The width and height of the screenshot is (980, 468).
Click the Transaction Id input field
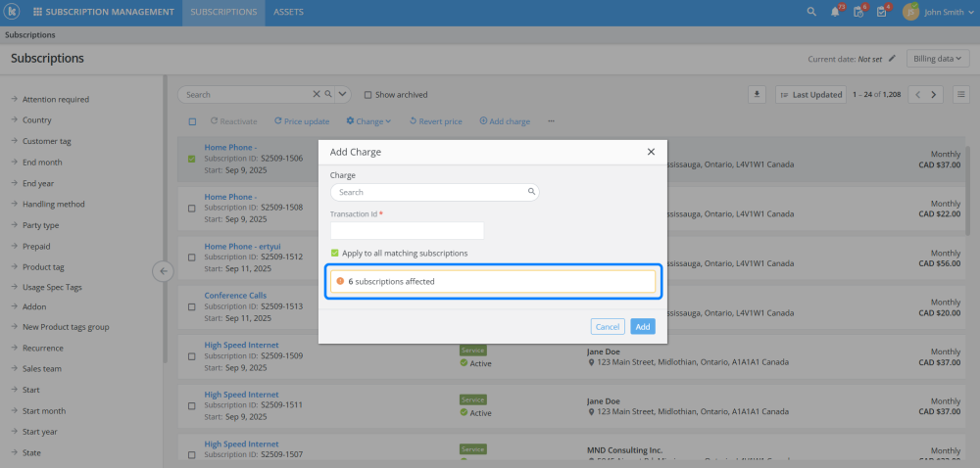point(407,231)
